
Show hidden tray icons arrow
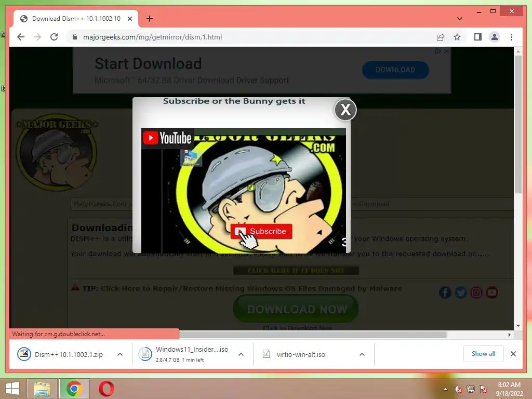pos(445,389)
